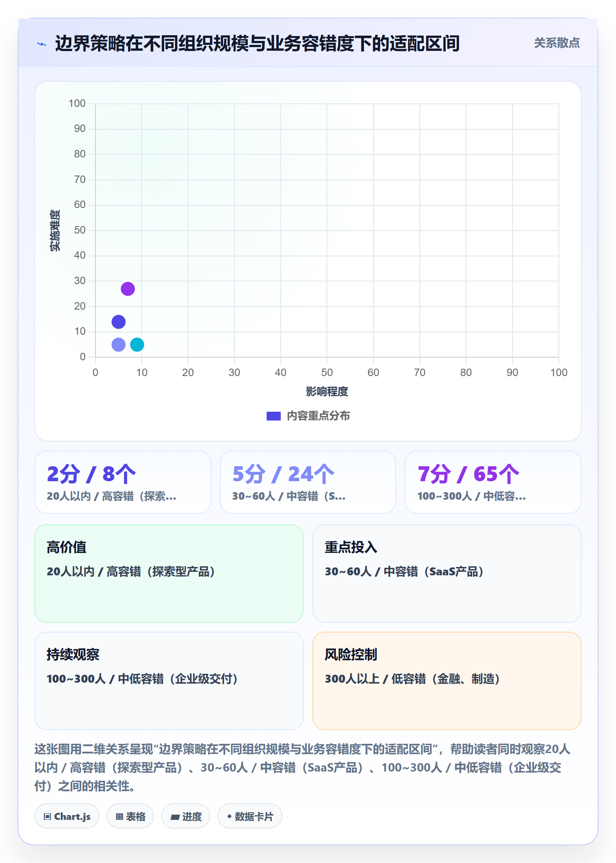Click 300人以上 / 低容错（金融、制造） in 风险控制 card
This screenshot has height=863, width=616.
(x=412, y=679)
